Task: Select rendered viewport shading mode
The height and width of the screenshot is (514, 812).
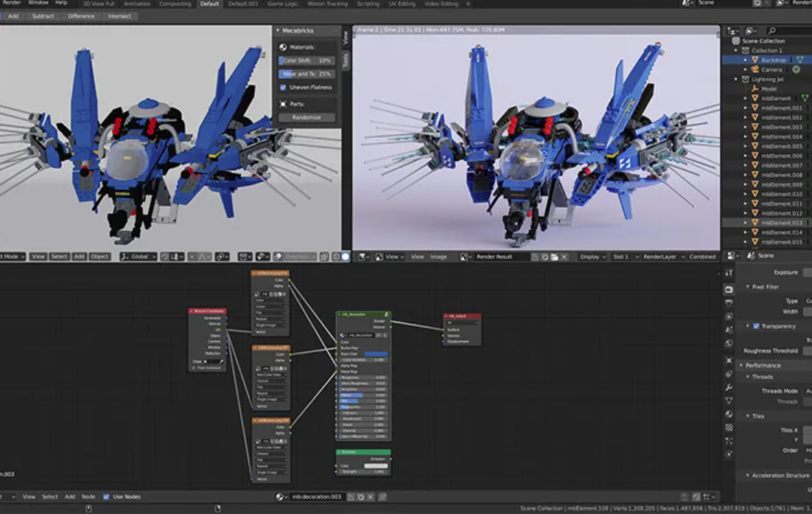Action: (346, 257)
